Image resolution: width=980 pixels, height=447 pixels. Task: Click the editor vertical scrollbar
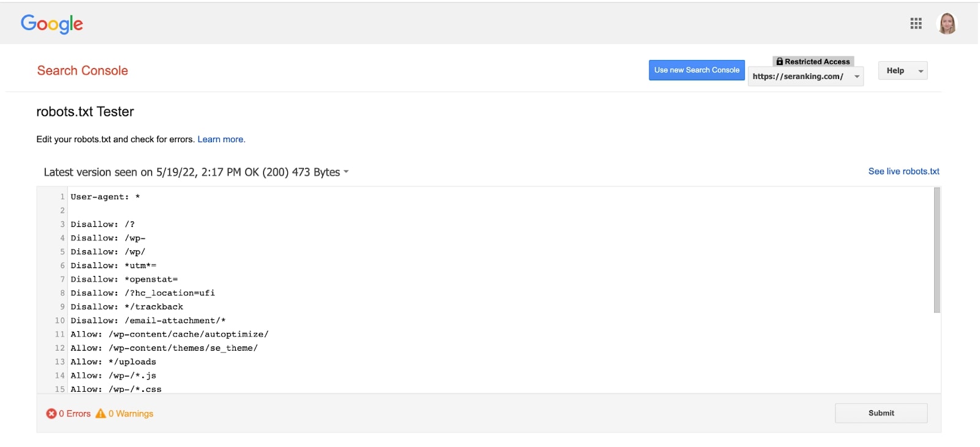point(937,250)
